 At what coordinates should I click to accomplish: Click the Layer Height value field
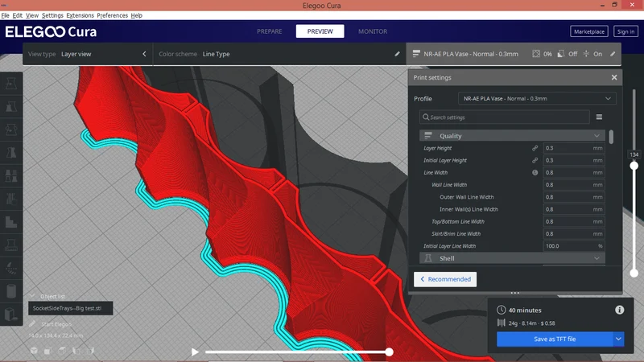tap(574, 148)
